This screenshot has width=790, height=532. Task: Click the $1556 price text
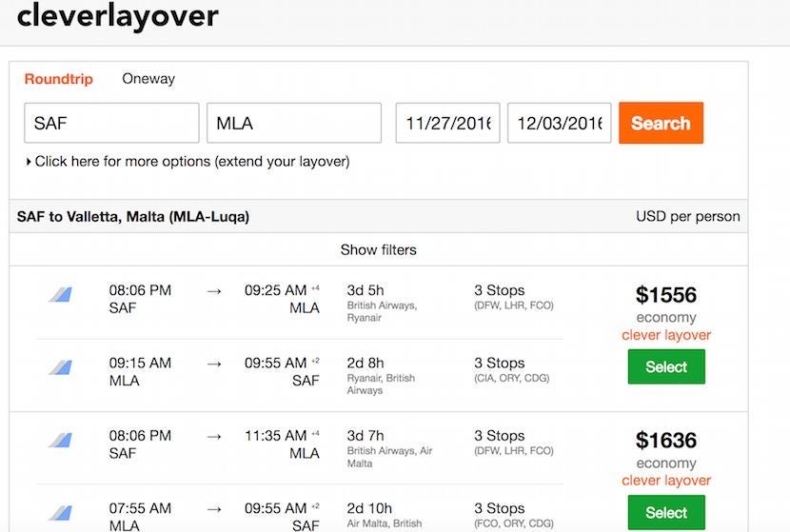click(665, 295)
